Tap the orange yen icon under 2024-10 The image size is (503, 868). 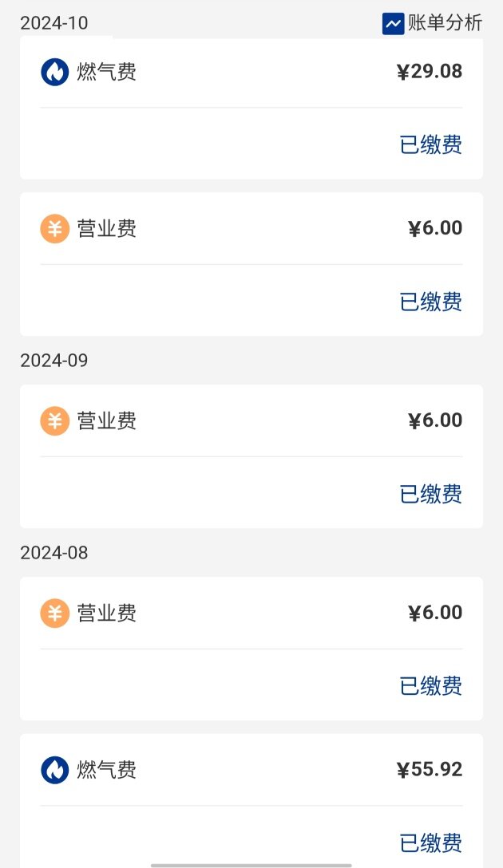tap(55, 229)
